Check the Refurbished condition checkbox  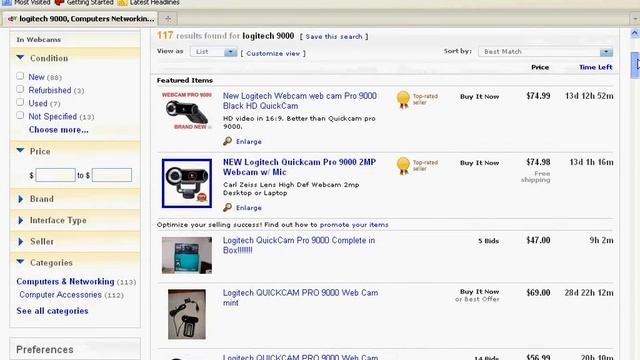(x=20, y=89)
